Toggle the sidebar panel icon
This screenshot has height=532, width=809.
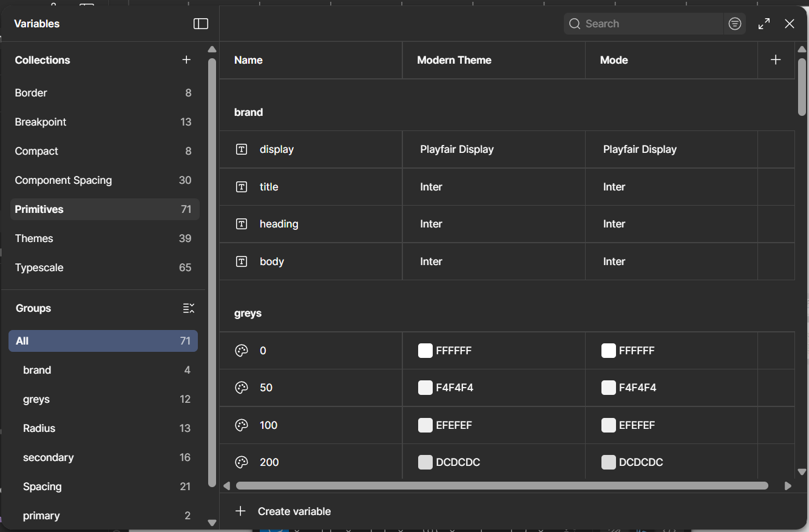pyautogui.click(x=201, y=24)
